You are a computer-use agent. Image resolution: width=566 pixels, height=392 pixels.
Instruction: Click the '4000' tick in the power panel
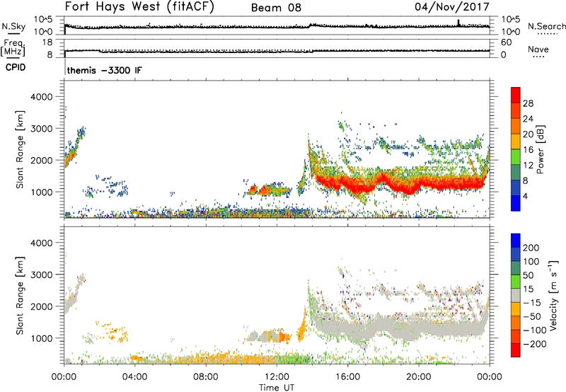[42, 97]
